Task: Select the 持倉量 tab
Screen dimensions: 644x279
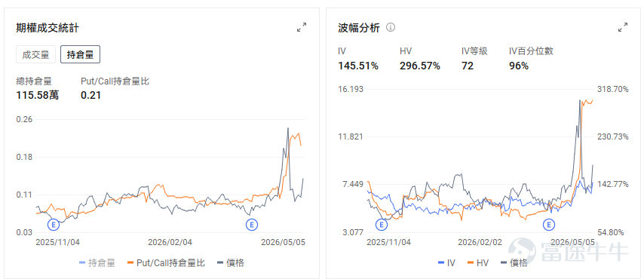Action: [x=80, y=54]
